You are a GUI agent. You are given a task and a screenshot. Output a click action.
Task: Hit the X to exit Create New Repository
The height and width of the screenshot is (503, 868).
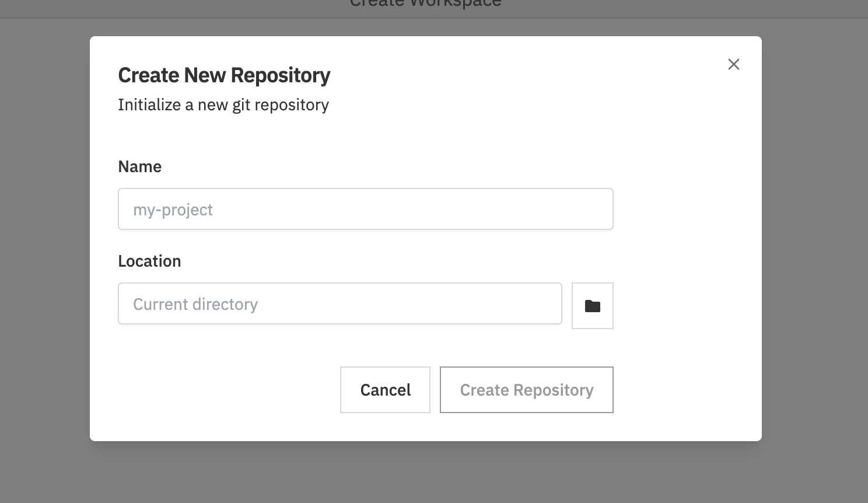[x=733, y=64]
